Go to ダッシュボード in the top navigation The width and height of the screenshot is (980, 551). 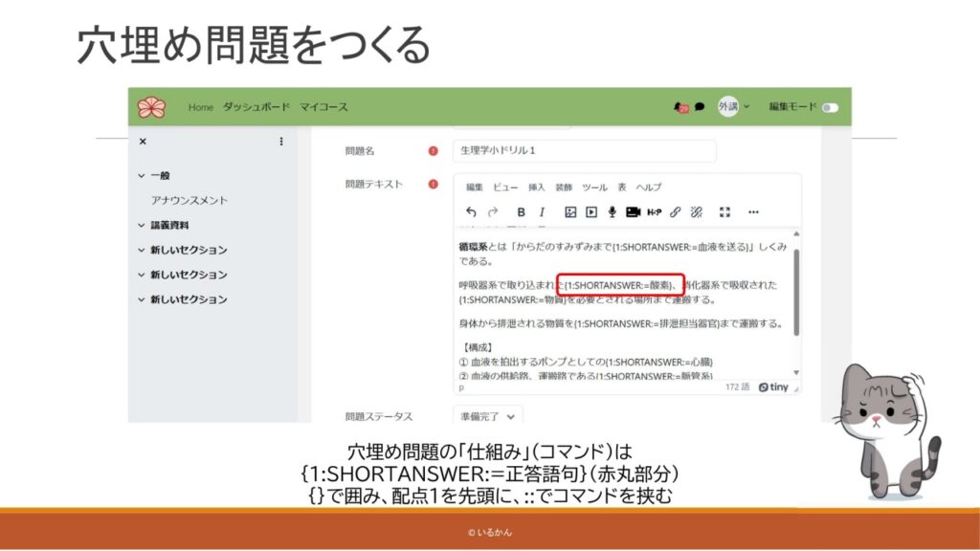click(x=254, y=107)
